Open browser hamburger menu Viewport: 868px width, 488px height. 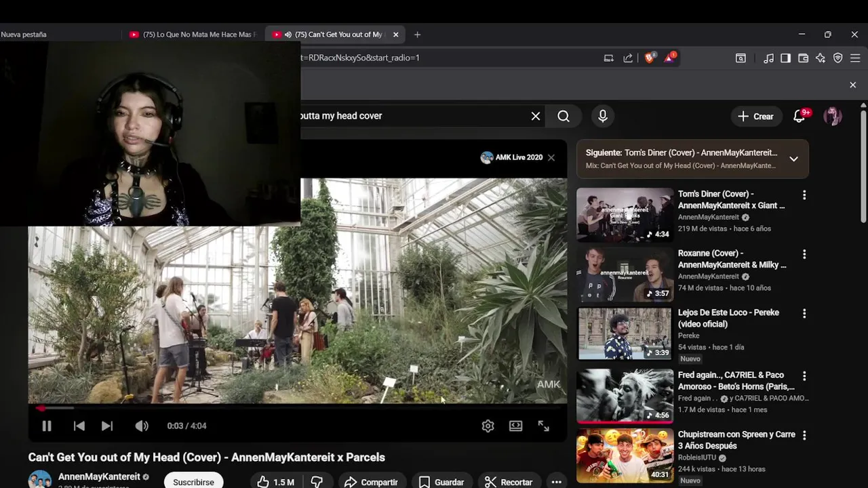click(x=855, y=58)
